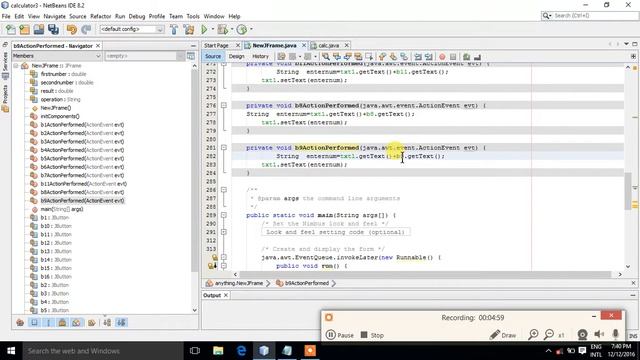This screenshot has width=640, height=360.
Task: Click the Last Edit icon in editor toolbar
Action: click(281, 57)
